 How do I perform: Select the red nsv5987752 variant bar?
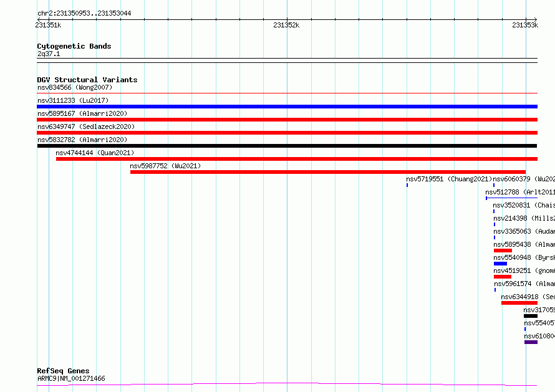tap(328, 172)
